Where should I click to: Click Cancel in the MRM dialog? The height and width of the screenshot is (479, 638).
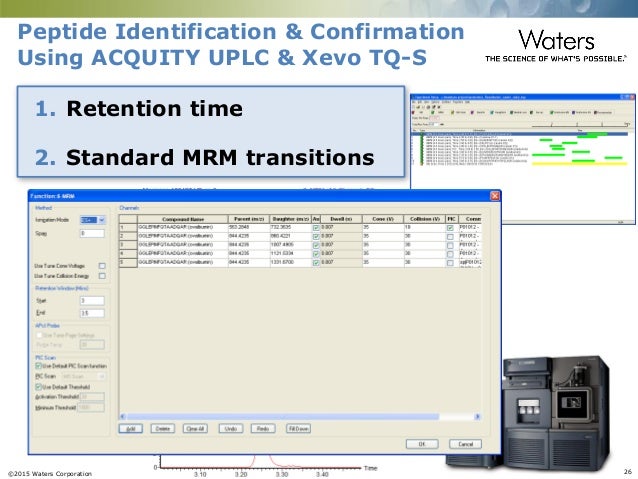(x=465, y=444)
